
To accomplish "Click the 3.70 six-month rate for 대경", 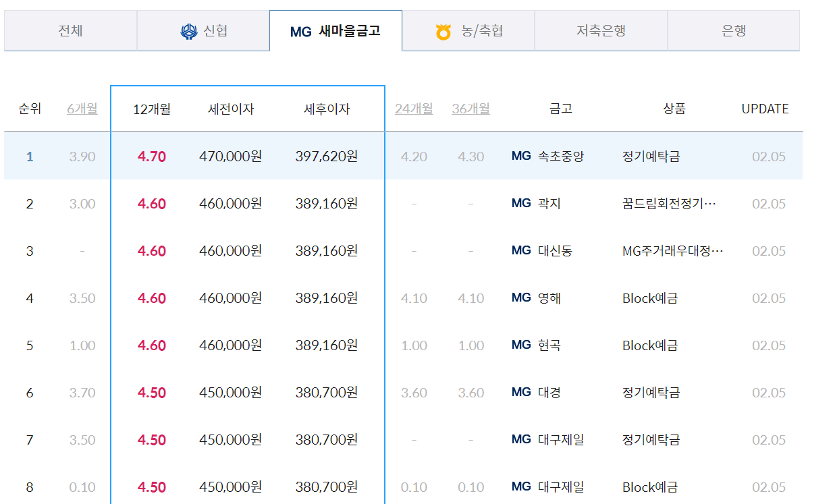I will click(x=82, y=393).
